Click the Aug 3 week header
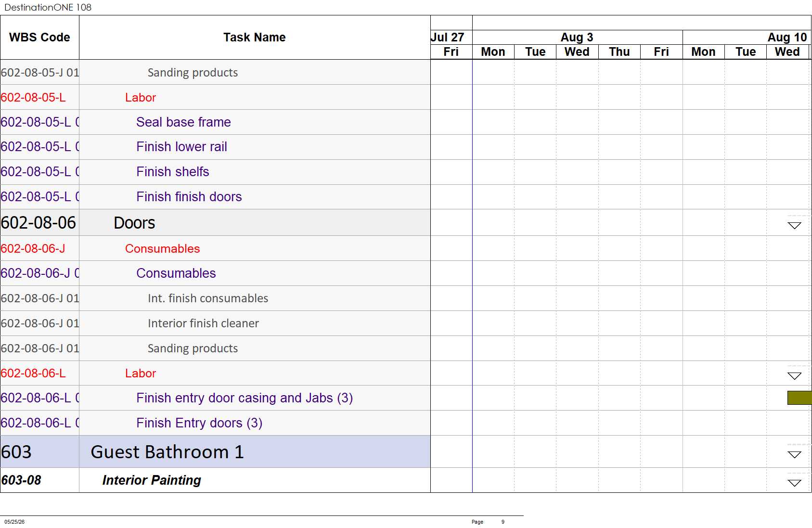 point(577,37)
